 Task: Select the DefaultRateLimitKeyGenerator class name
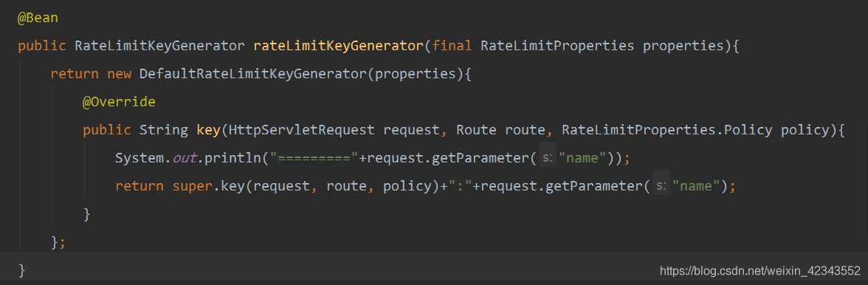tap(253, 74)
